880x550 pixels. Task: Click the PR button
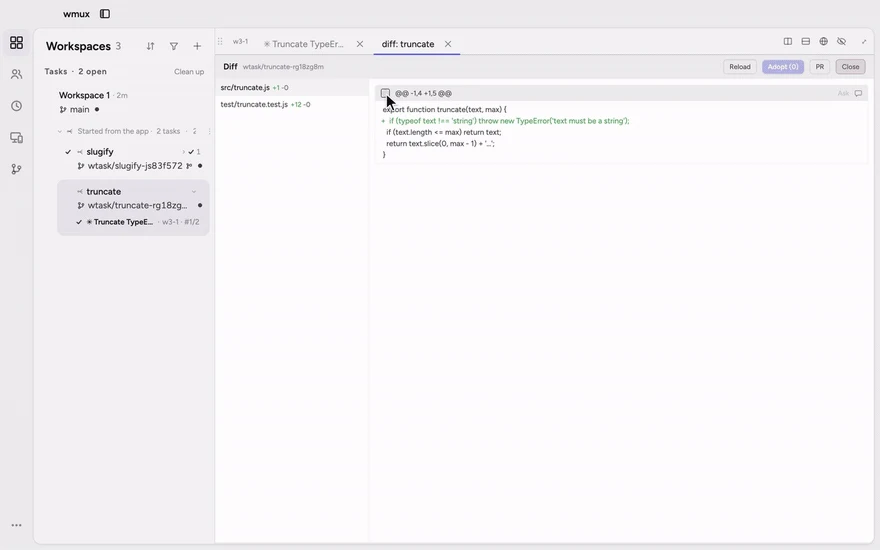coord(820,67)
